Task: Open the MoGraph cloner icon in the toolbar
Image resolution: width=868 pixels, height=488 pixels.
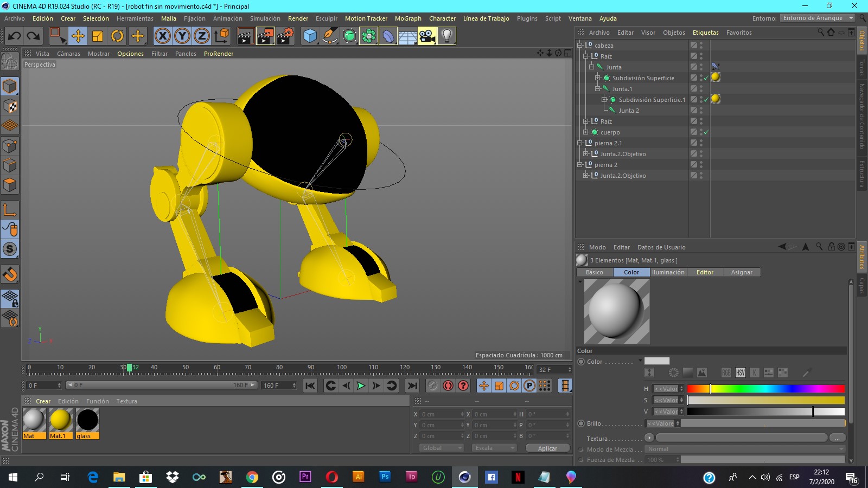Action: click(368, 36)
